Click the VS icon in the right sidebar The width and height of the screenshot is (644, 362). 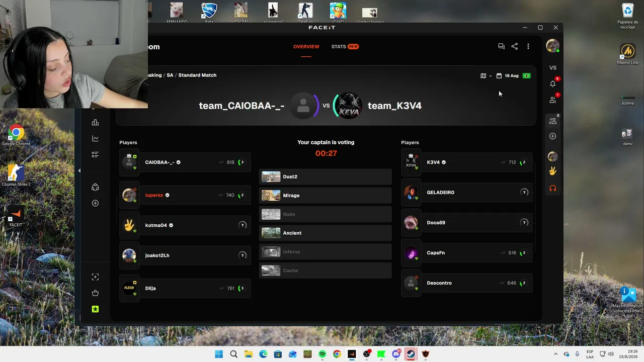[x=553, y=68]
